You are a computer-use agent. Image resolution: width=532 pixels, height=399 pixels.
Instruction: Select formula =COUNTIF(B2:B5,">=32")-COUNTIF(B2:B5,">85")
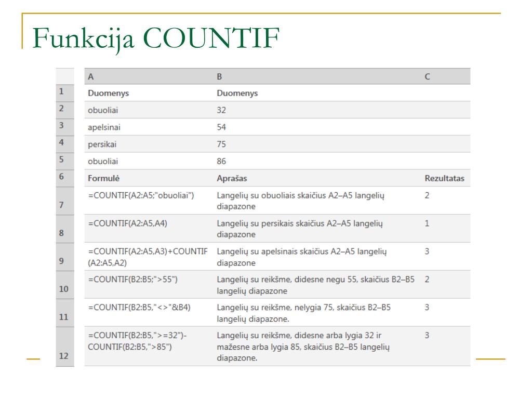pos(137,341)
